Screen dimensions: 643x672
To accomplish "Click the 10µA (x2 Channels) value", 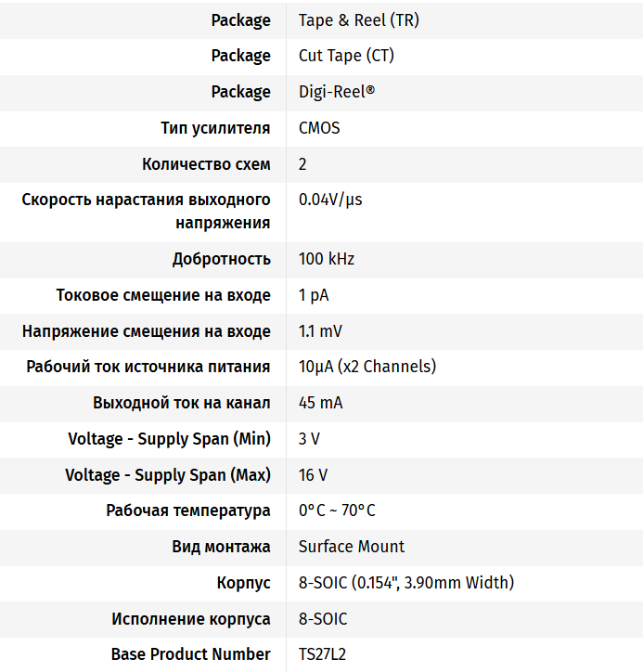I will [x=367, y=367].
